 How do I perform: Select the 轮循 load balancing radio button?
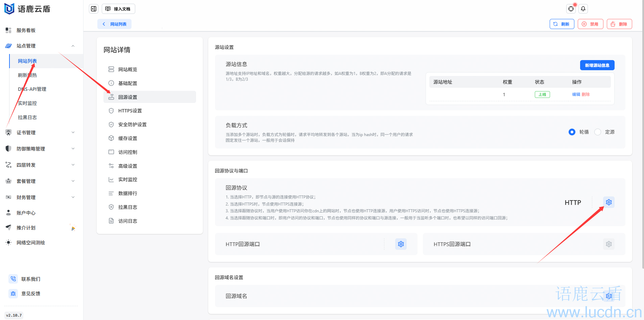(x=572, y=132)
